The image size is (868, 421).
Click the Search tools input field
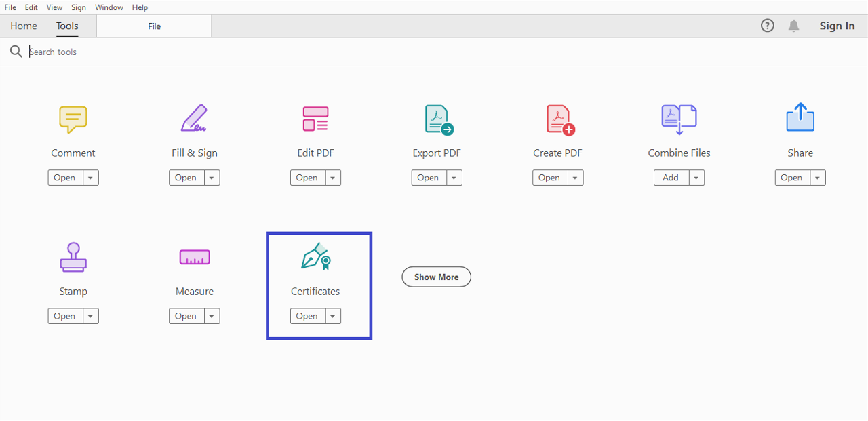pyautogui.click(x=203, y=52)
